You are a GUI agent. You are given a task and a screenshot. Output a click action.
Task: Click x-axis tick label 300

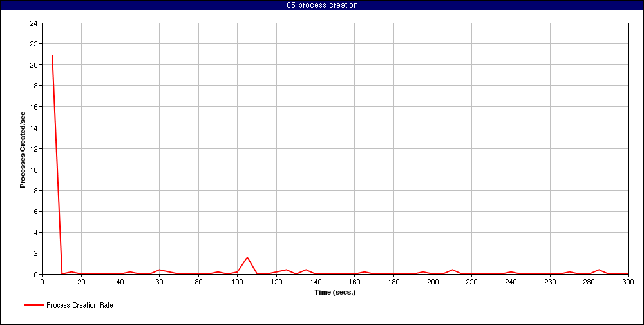click(628, 282)
